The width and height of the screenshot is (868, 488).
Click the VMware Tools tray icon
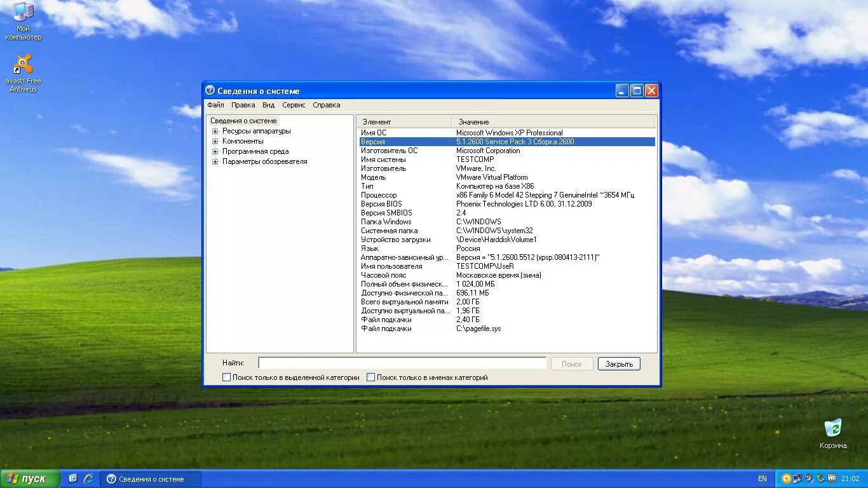[x=831, y=478]
